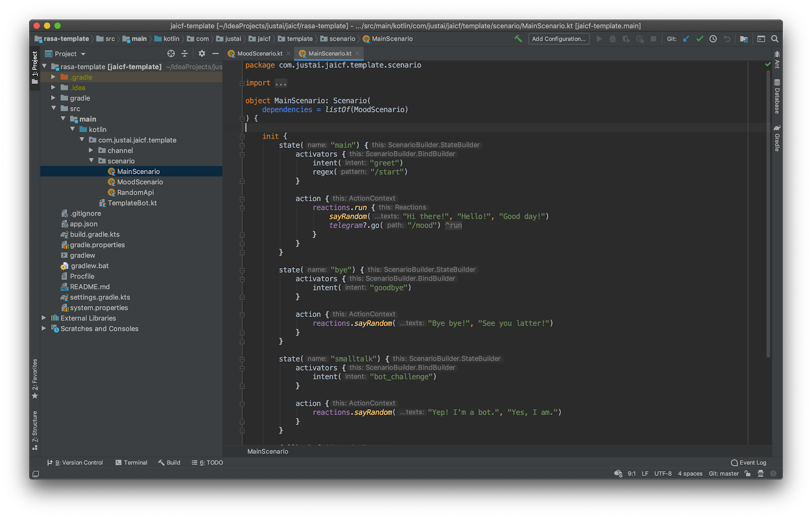Hide the Project tool window
This screenshot has width=812, height=518.
(x=215, y=53)
